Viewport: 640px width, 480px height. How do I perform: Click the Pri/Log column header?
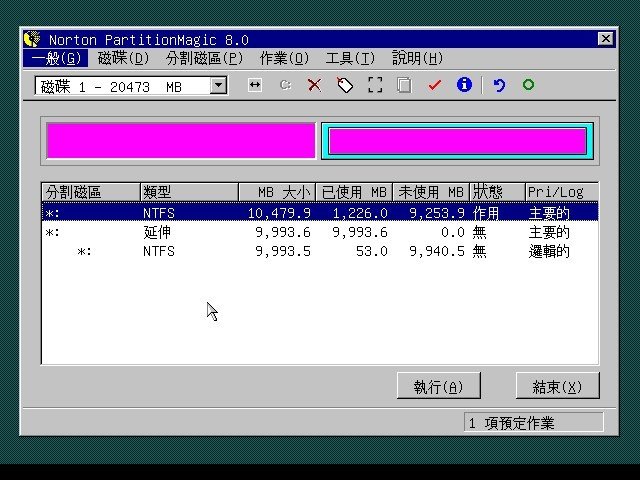(562, 192)
